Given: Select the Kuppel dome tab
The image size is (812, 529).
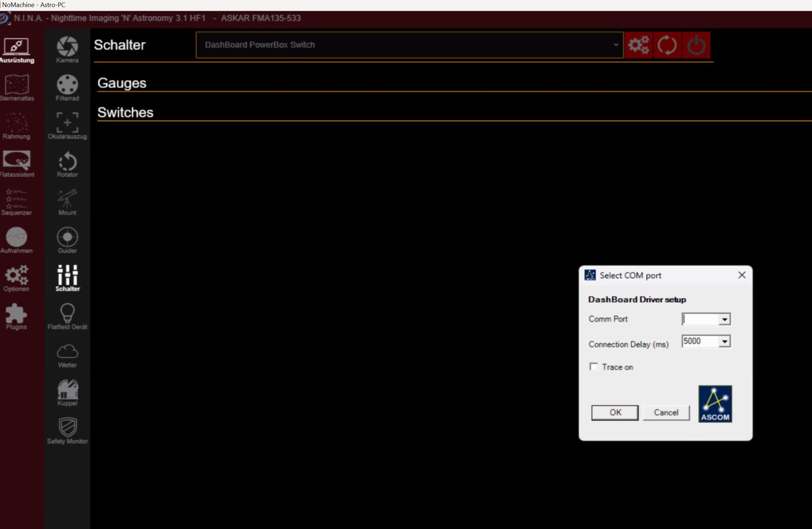Looking at the screenshot, I should (x=67, y=392).
